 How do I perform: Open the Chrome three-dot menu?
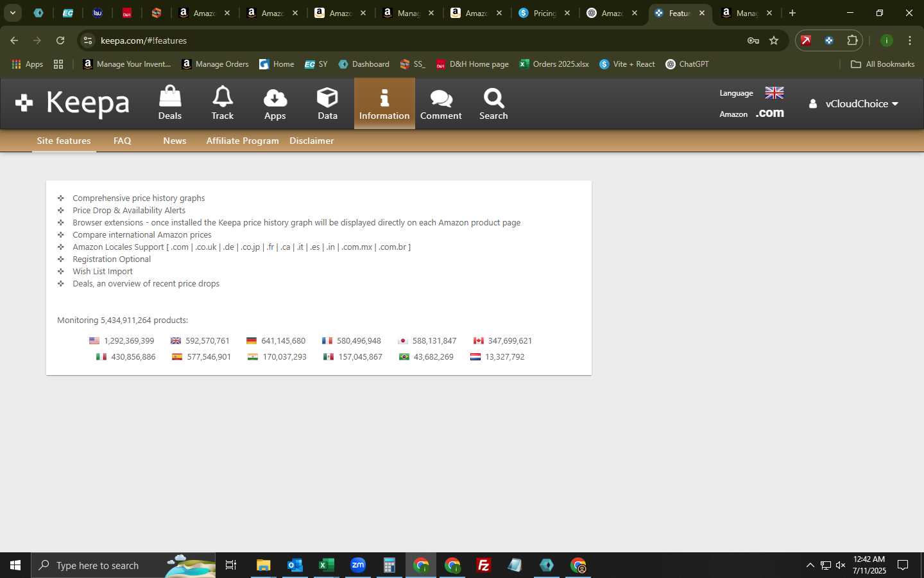(910, 40)
